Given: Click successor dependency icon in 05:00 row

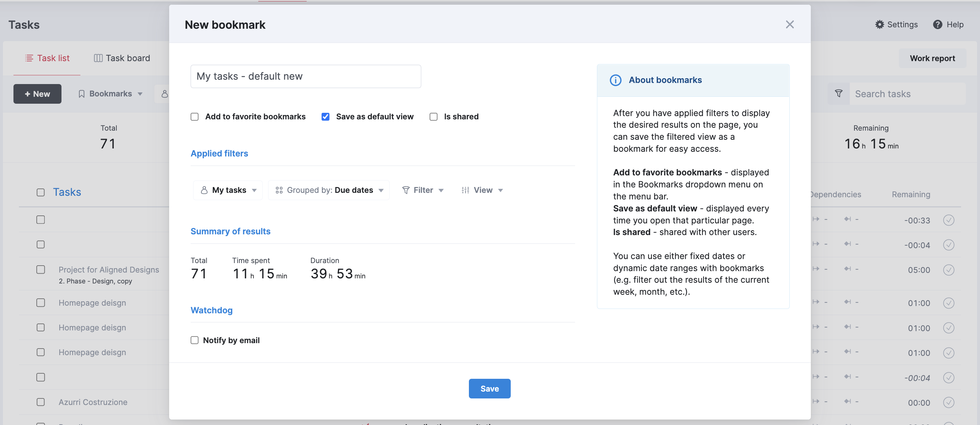Looking at the screenshot, I should click(x=847, y=269).
